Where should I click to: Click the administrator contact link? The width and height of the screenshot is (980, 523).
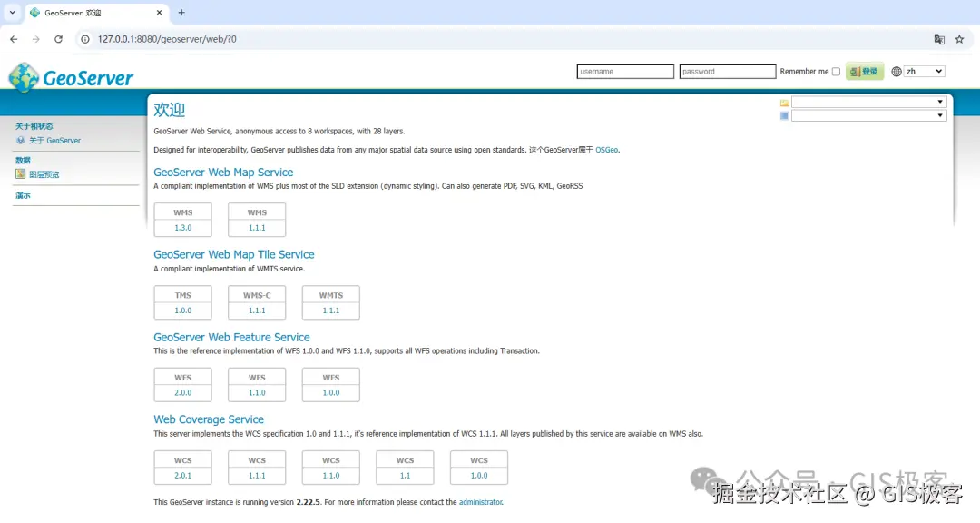(481, 502)
